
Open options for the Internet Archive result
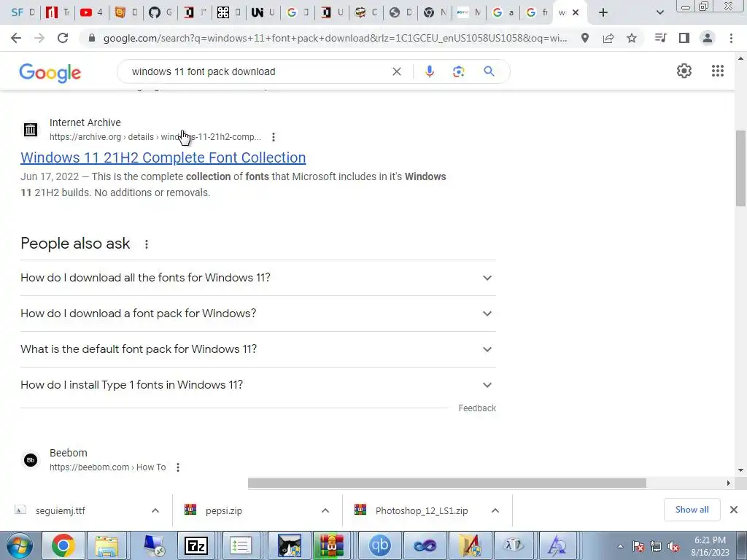point(274,137)
